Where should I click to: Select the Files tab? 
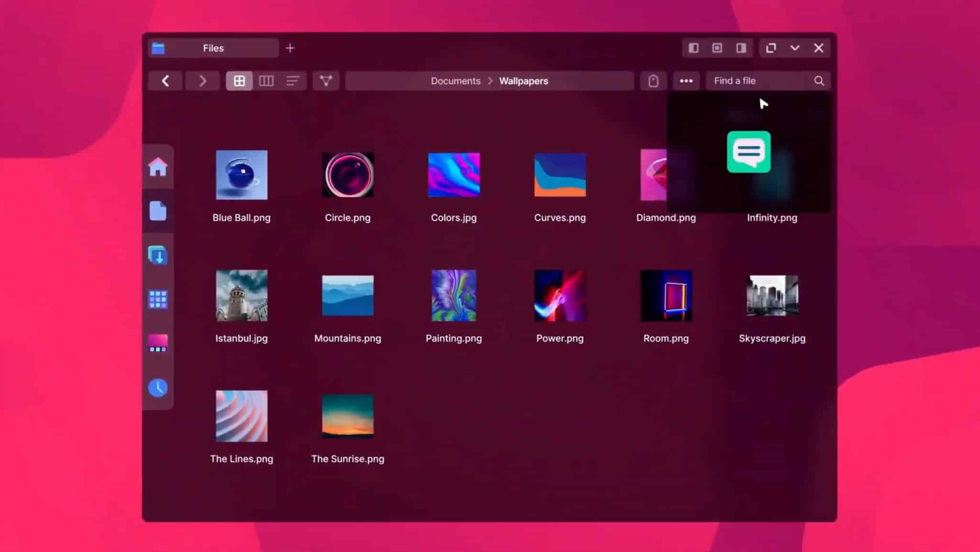pos(212,48)
